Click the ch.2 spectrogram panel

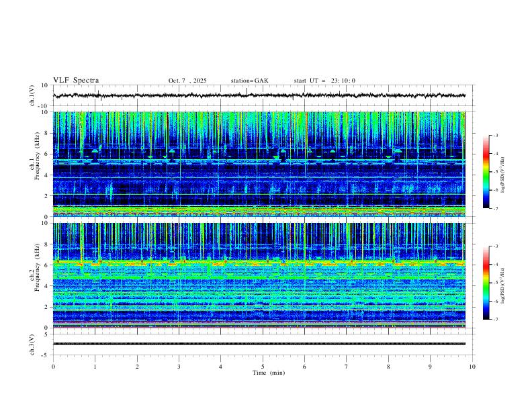pyautogui.click(x=259, y=275)
